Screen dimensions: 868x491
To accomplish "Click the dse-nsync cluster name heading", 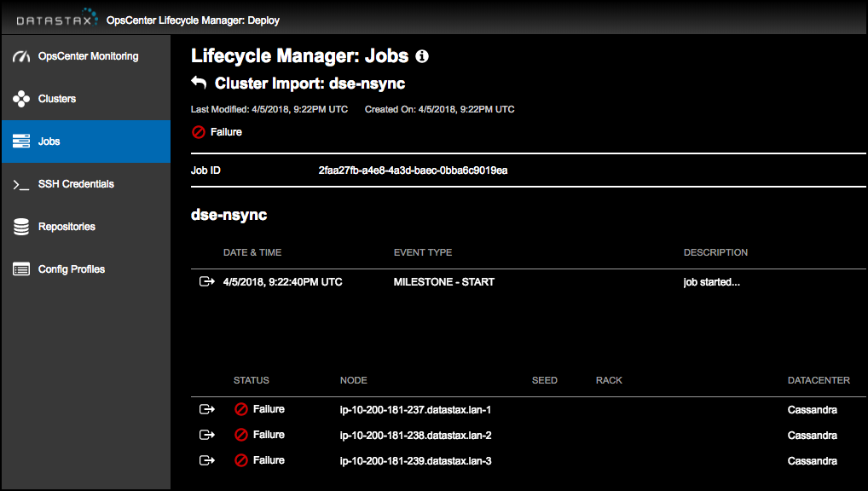I will point(229,214).
